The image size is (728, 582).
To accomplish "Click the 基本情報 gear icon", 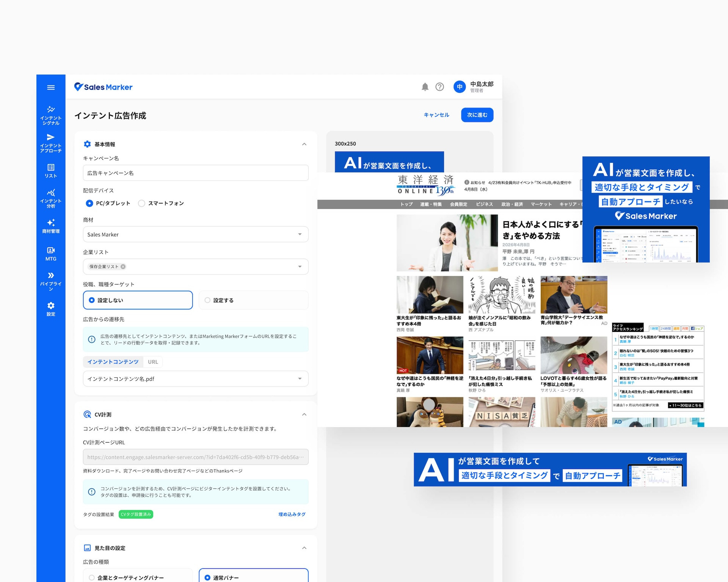I will tap(87, 144).
